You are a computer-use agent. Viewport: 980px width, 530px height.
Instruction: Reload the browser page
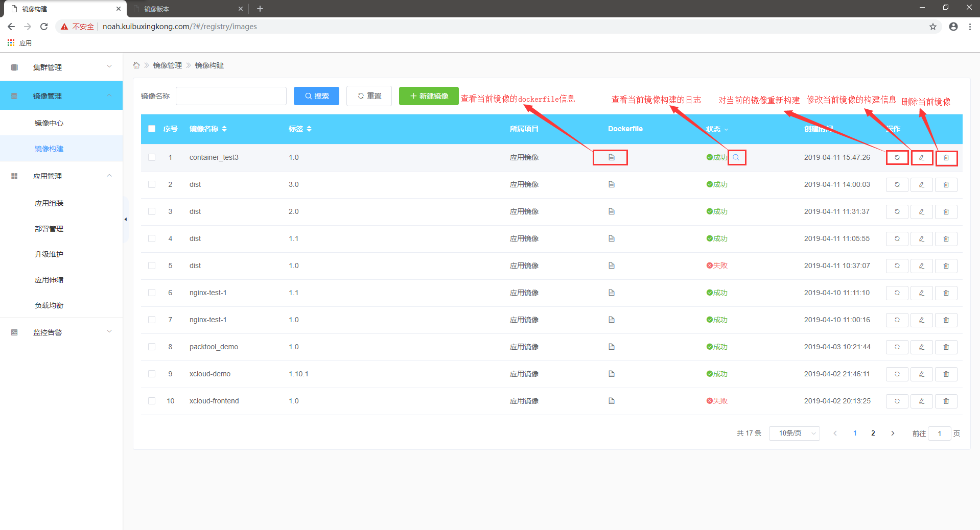44,27
